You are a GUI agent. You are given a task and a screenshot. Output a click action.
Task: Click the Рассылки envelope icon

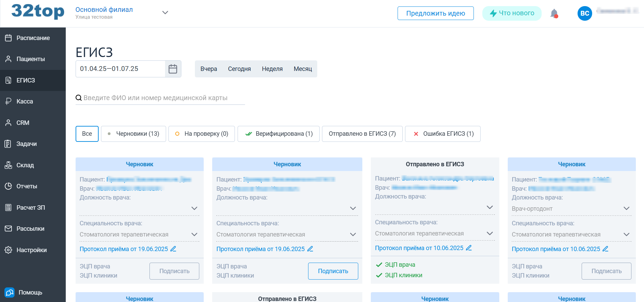point(8,229)
